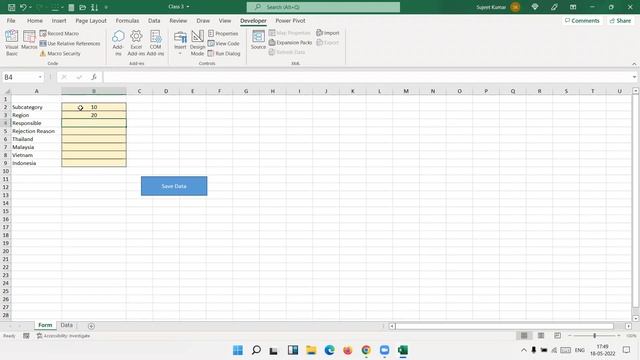Click the zoom out minus button

(569, 336)
